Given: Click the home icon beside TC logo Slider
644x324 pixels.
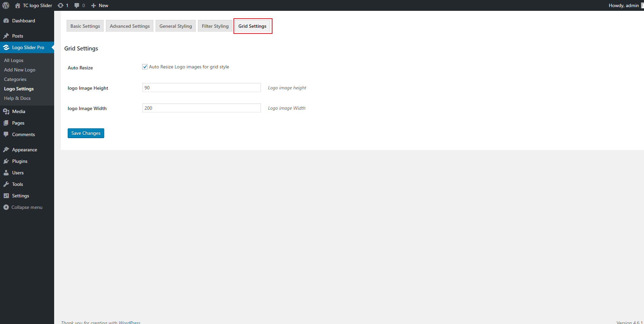Looking at the screenshot, I should 18,5.
